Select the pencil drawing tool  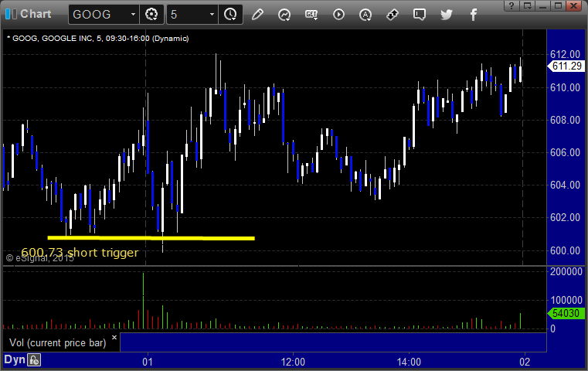pyautogui.click(x=257, y=15)
